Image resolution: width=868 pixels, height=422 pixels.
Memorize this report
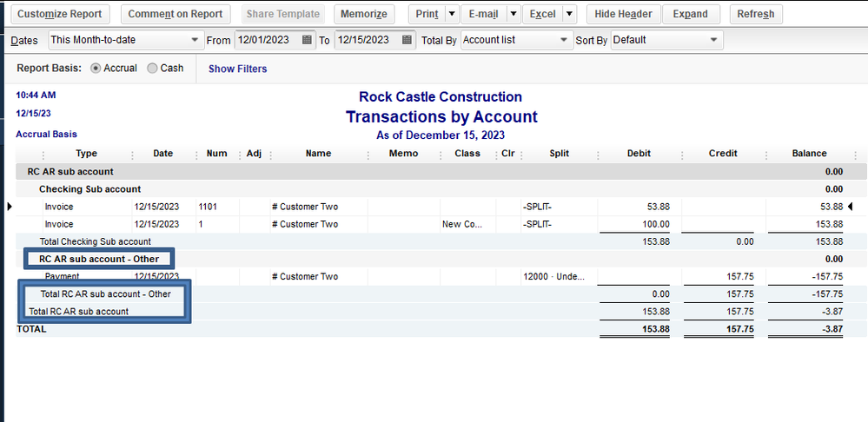tap(364, 14)
